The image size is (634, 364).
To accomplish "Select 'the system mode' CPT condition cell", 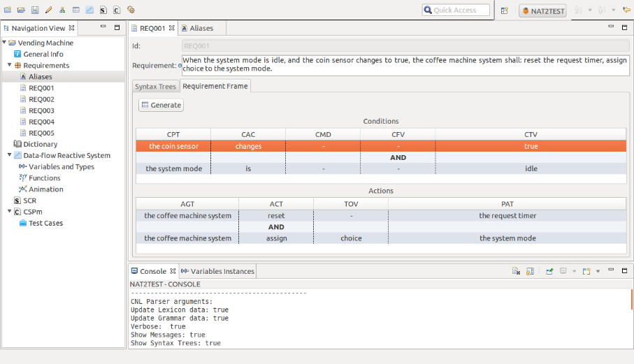I will pyautogui.click(x=173, y=169).
